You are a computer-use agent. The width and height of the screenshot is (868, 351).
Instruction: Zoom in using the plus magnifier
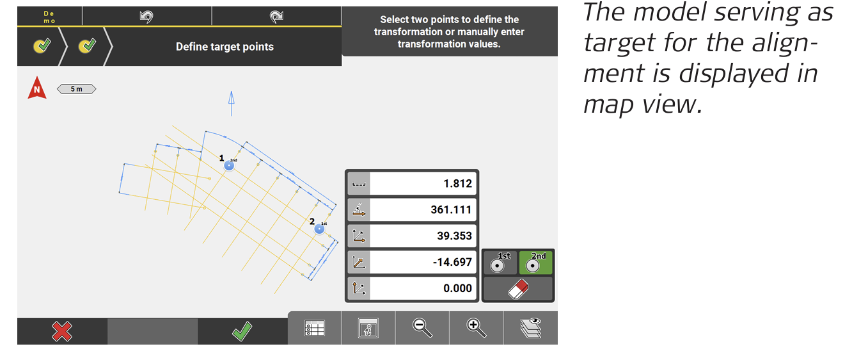[x=477, y=328]
